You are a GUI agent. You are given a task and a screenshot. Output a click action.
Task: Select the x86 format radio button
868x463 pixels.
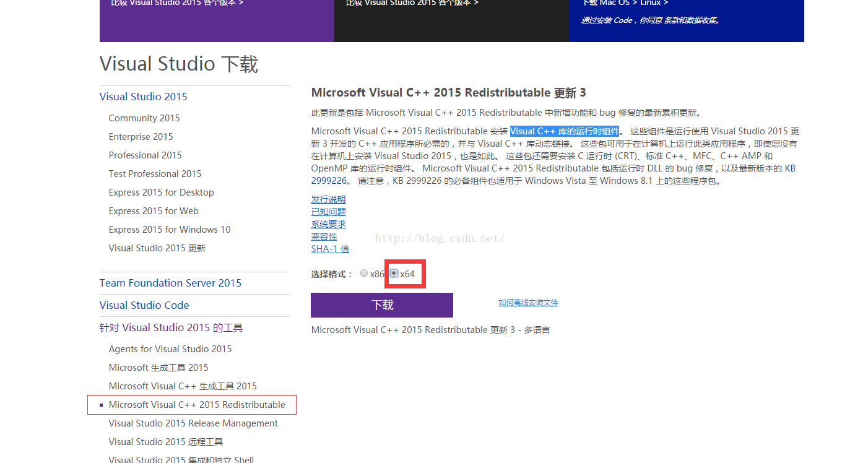[364, 274]
